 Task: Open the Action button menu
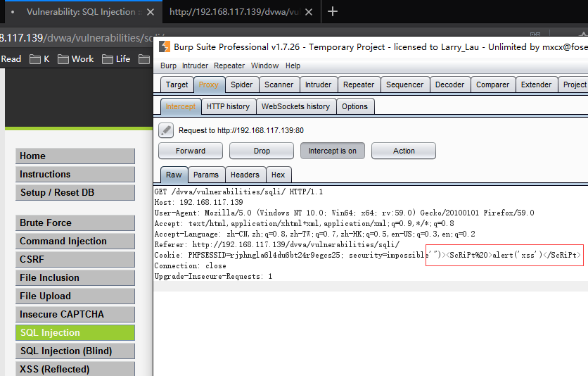coord(404,151)
